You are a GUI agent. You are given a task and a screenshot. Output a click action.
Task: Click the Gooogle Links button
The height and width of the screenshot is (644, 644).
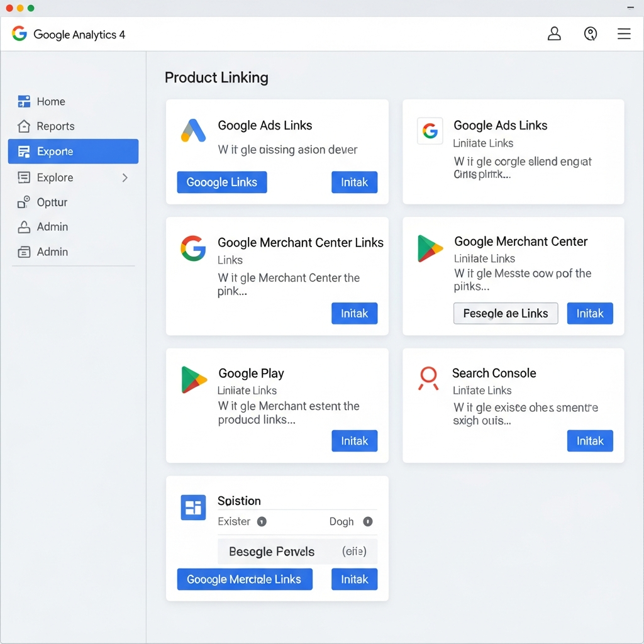pyautogui.click(x=221, y=182)
